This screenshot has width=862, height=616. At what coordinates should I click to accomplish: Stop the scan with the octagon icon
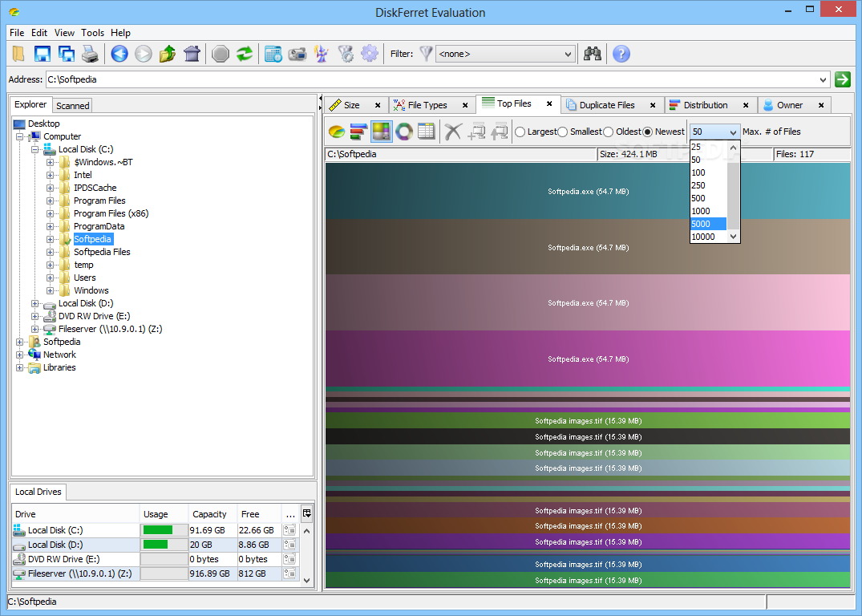tap(221, 54)
